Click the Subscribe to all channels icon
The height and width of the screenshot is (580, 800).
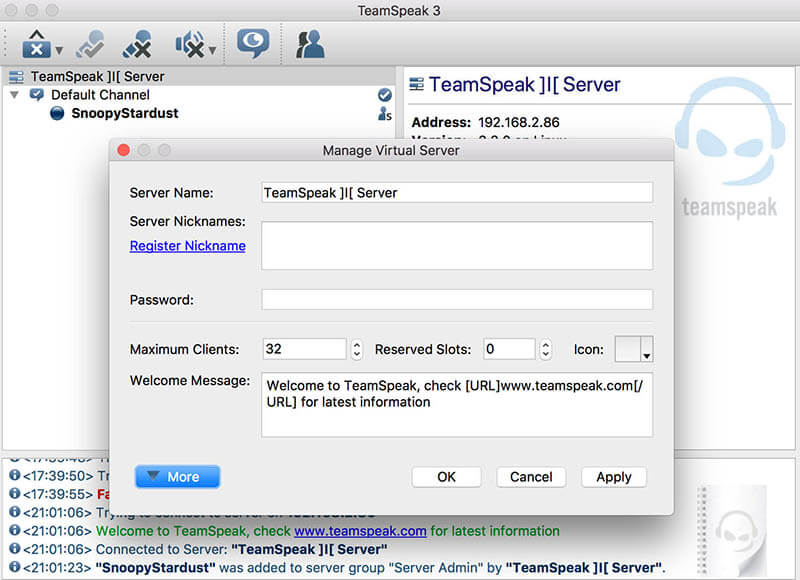91,44
